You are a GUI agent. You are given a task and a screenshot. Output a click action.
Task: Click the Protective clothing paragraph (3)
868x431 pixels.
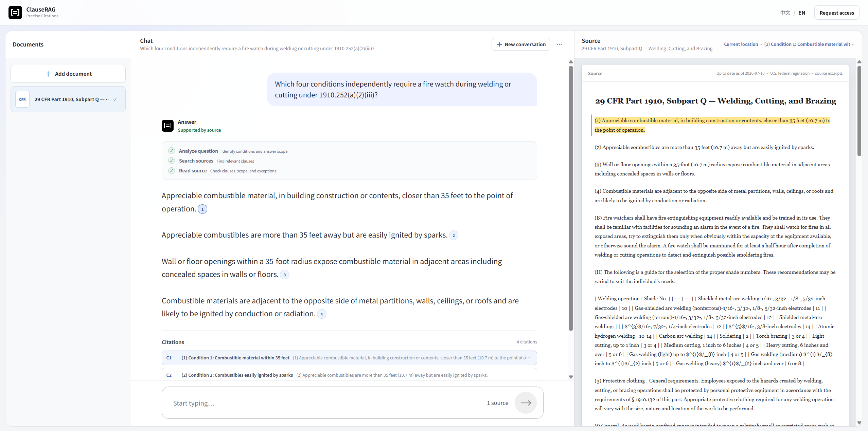point(714,395)
